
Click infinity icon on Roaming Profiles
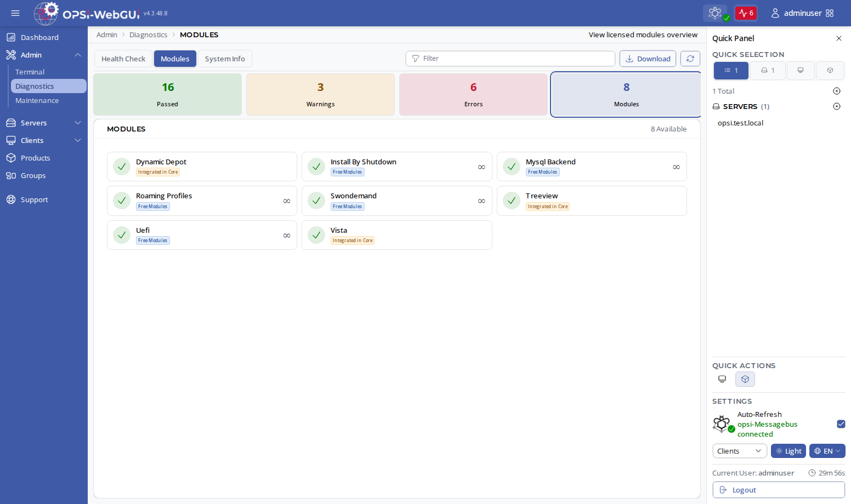(x=287, y=201)
